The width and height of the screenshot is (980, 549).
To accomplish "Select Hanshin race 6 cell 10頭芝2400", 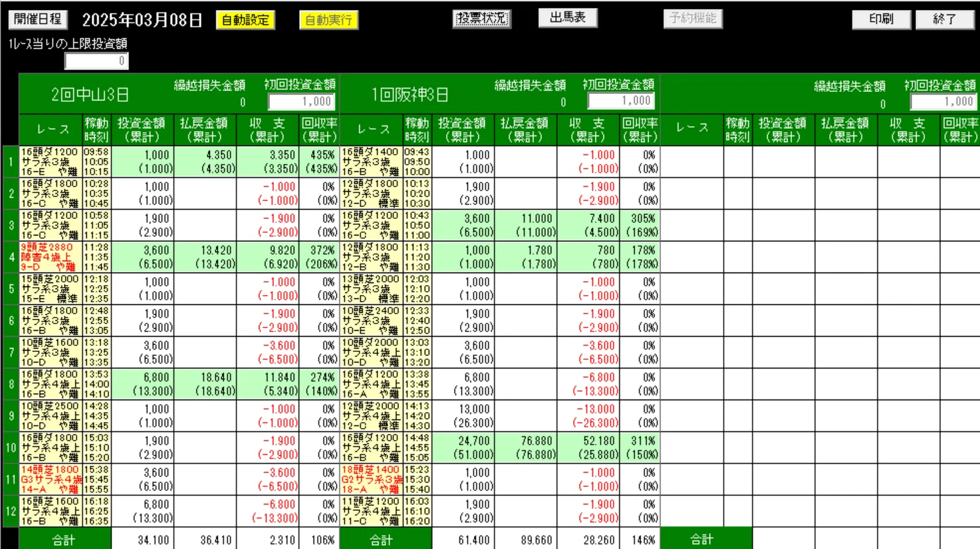I will pos(371,320).
